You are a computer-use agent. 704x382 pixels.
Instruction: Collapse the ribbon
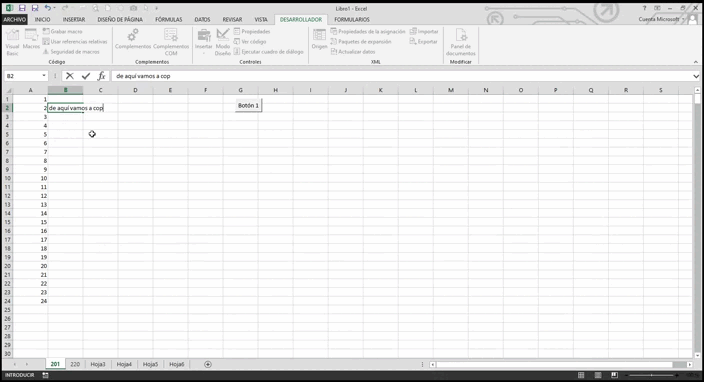(x=695, y=62)
